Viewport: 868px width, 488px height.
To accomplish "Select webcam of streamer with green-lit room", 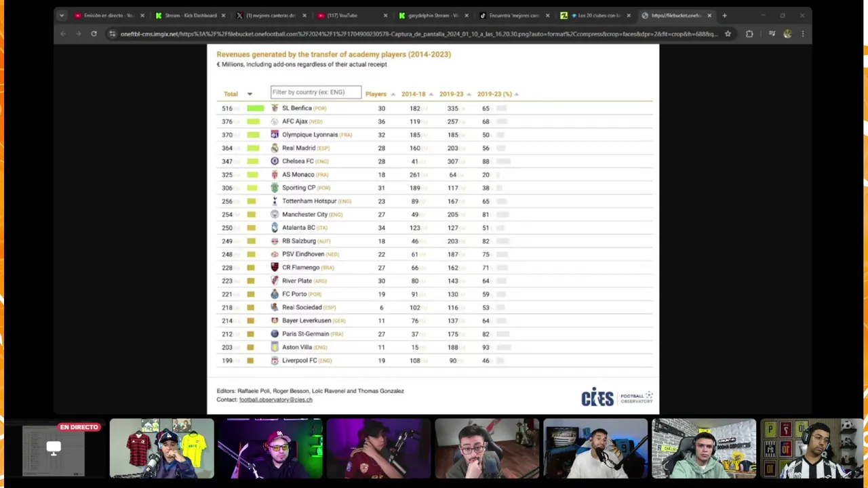I will [x=270, y=449].
